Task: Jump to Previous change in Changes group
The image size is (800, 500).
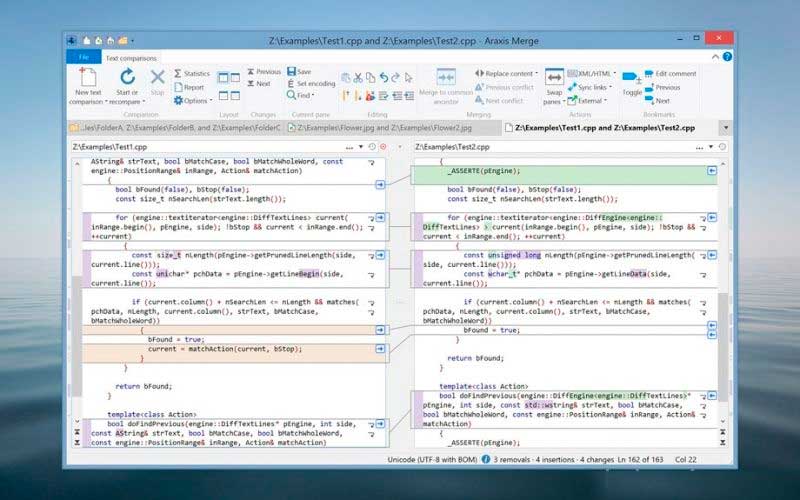Action: coord(264,71)
